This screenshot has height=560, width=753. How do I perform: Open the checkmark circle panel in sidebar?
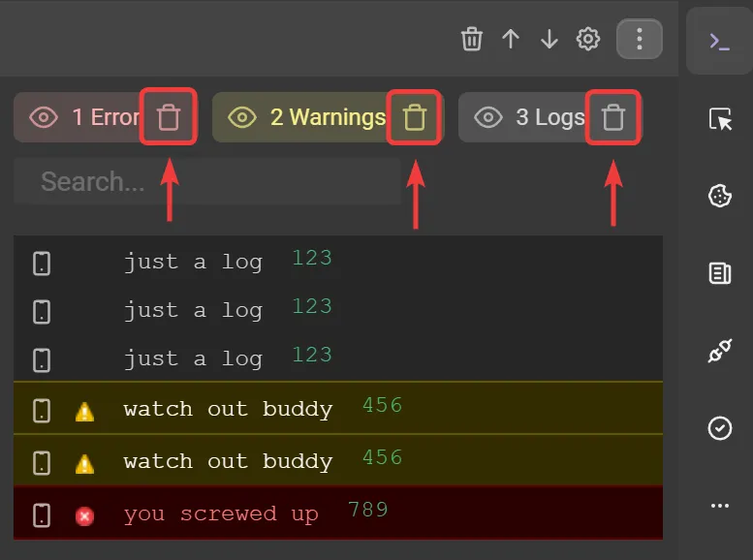coord(719,428)
